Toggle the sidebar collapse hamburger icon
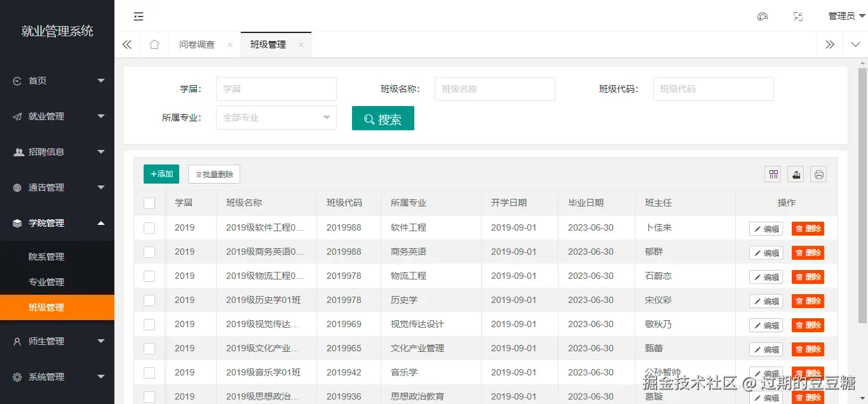Image resolution: width=868 pixels, height=404 pixels. (x=139, y=17)
